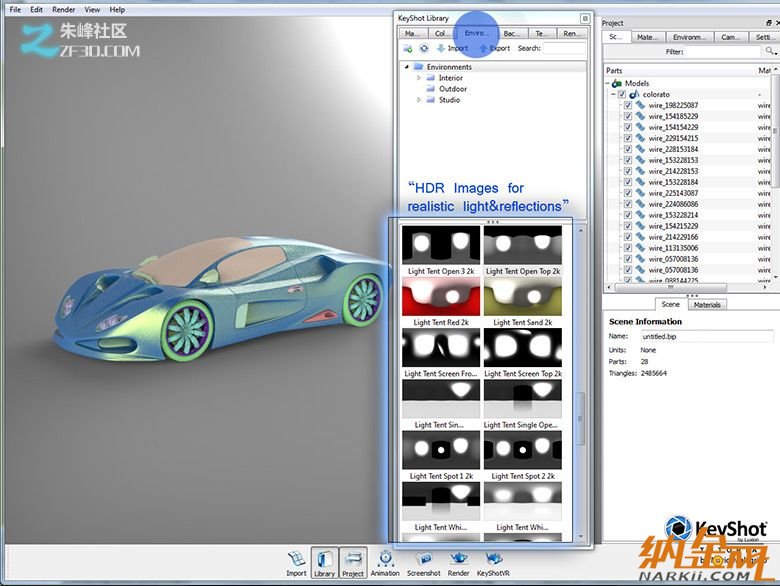Image resolution: width=780 pixels, height=586 pixels.
Task: Click the filter magnifier icon in Project panel
Action: tap(770, 51)
